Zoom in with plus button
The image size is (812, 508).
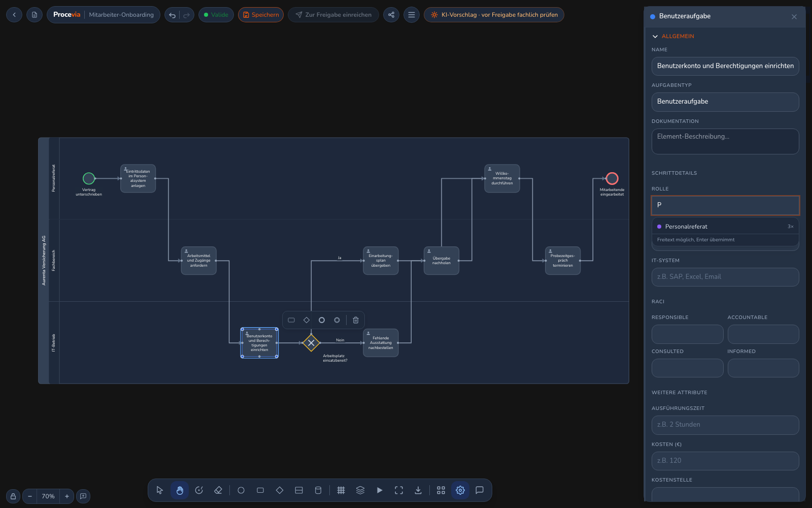66,496
